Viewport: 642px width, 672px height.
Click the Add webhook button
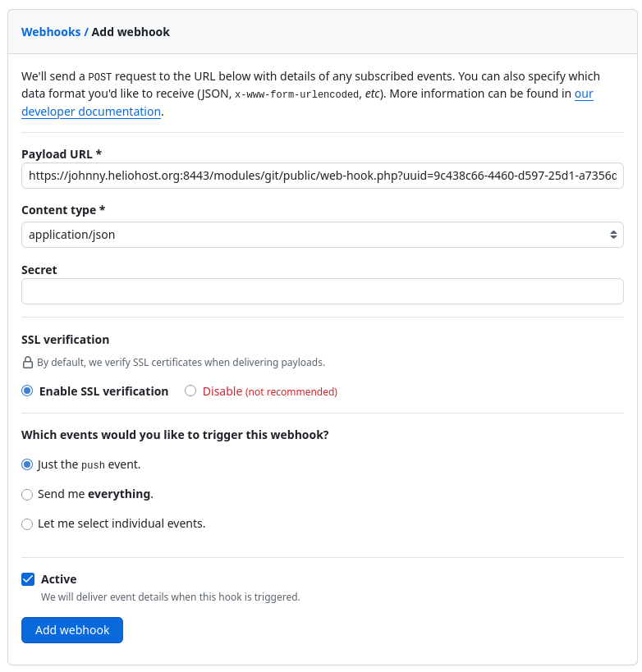(x=72, y=630)
